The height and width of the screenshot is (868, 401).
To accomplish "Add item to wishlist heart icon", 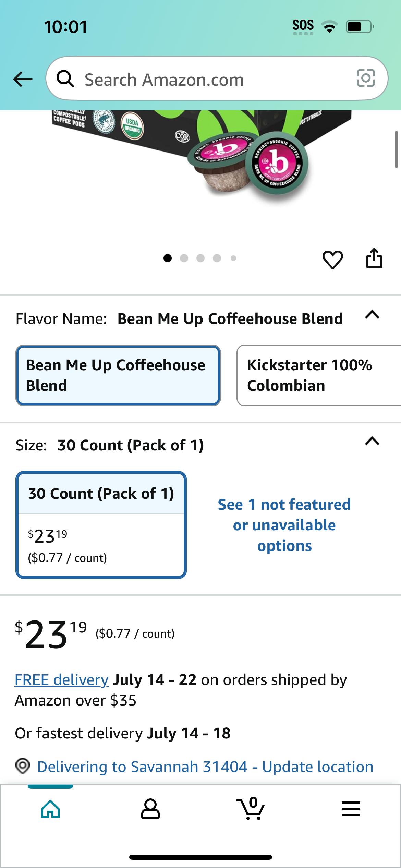I will pos(332,259).
